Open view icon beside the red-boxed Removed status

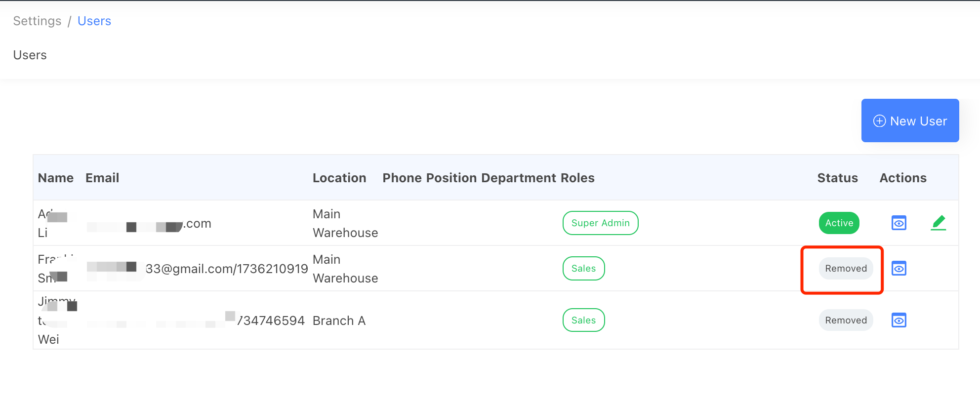pyautogui.click(x=898, y=269)
